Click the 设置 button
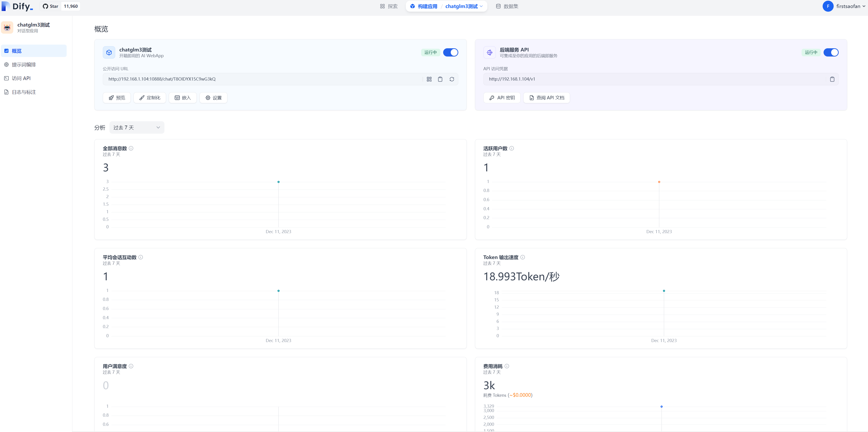 [213, 98]
